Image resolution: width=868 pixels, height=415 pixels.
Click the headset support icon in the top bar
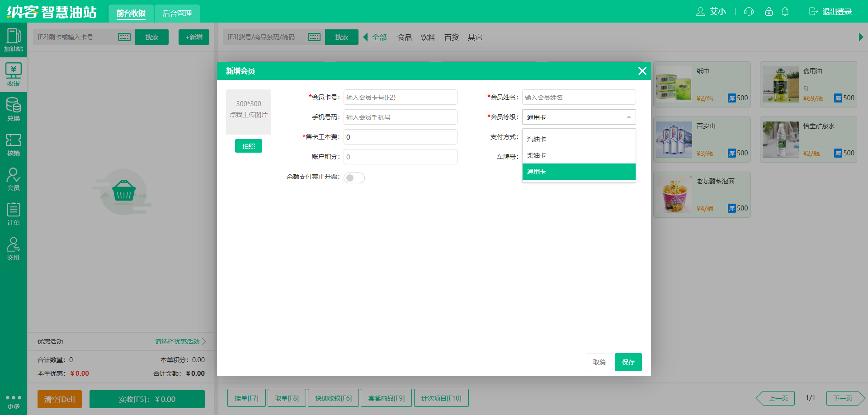pyautogui.click(x=748, y=11)
